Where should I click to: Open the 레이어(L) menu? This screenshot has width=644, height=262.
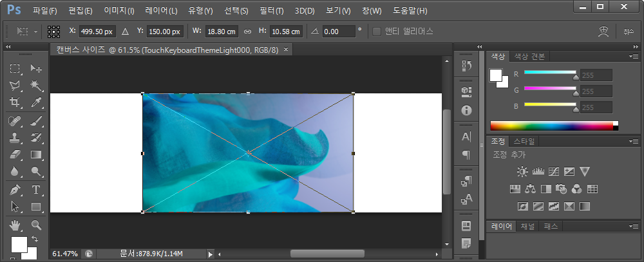coord(162,11)
